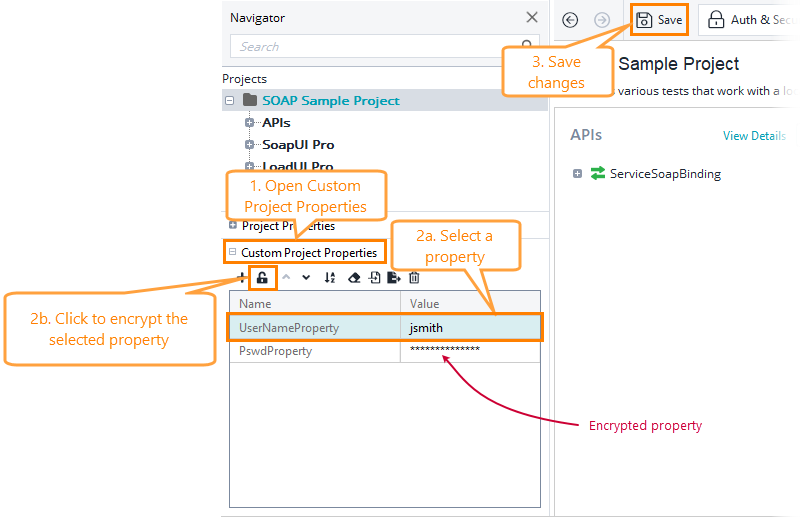Click the jsmith value cell
The image size is (801, 517).
470,327
